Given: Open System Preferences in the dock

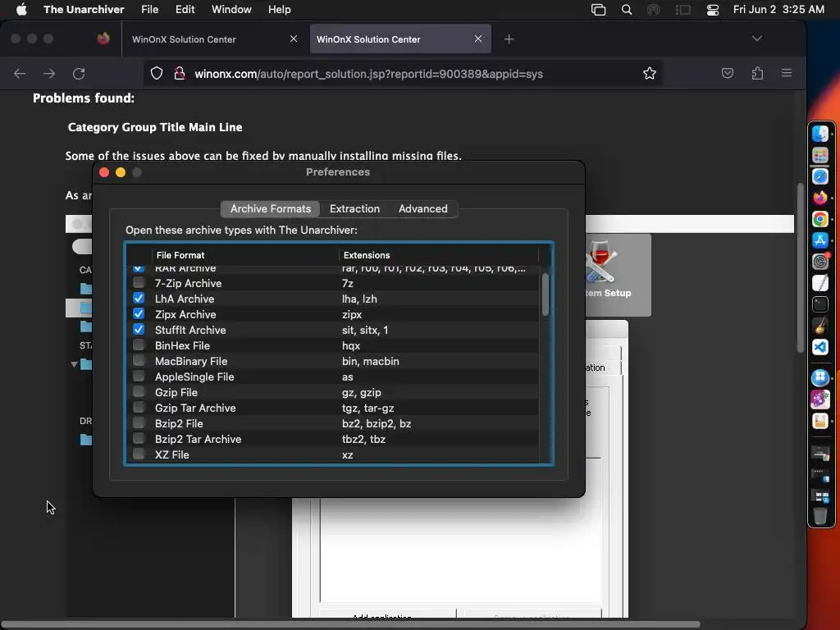Looking at the screenshot, I should click(x=819, y=262).
